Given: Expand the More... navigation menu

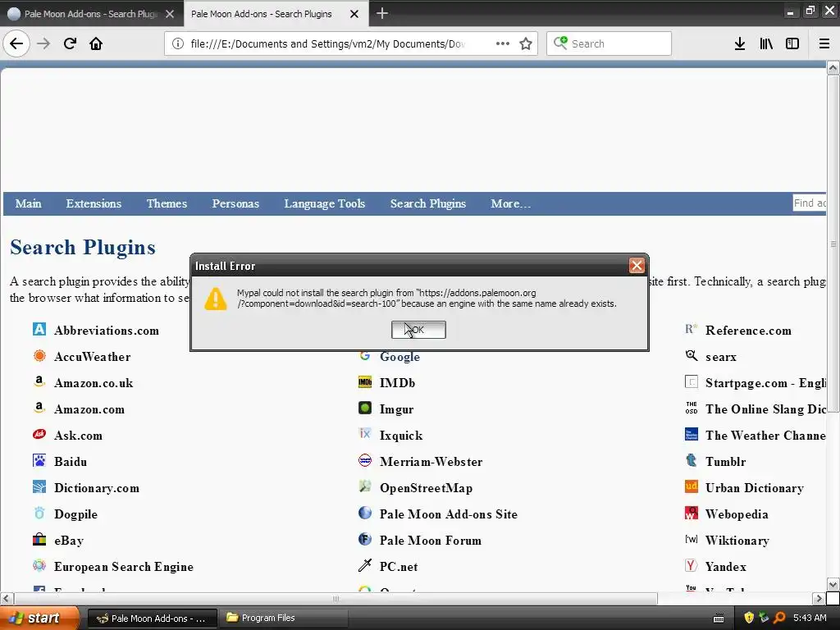Looking at the screenshot, I should point(510,203).
